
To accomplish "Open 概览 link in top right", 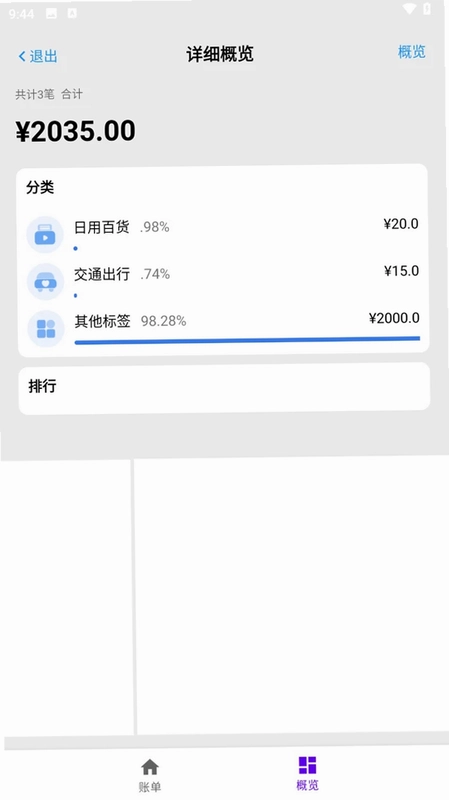I will coord(412,52).
